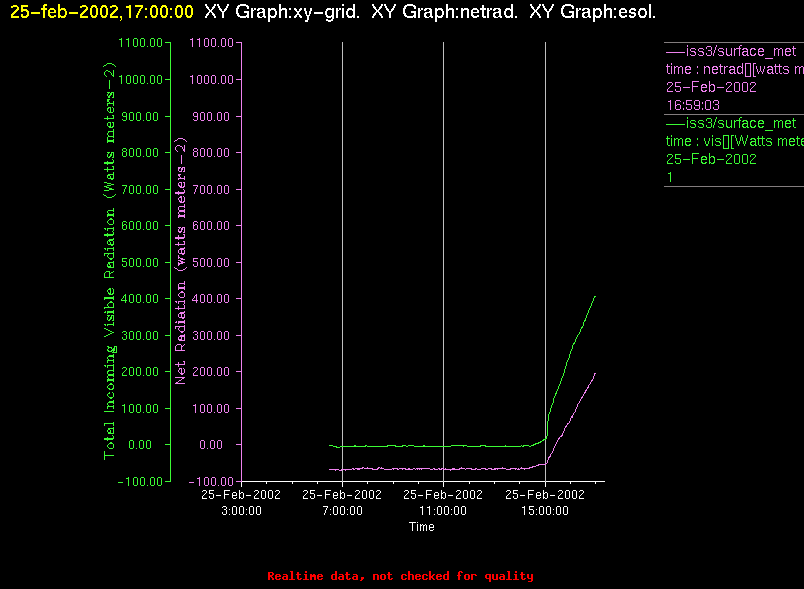
Task: Select the magenta iss3/surface_met legend entry
Action: tap(731, 51)
